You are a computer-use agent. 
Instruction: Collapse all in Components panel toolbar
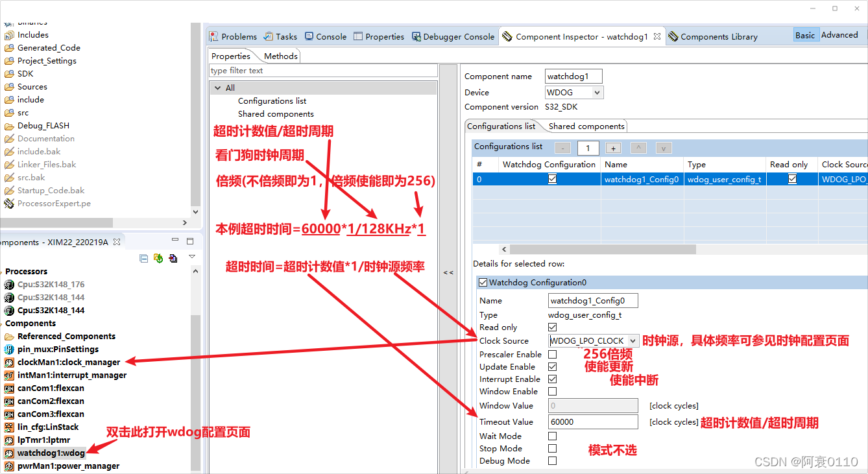pyautogui.click(x=144, y=258)
